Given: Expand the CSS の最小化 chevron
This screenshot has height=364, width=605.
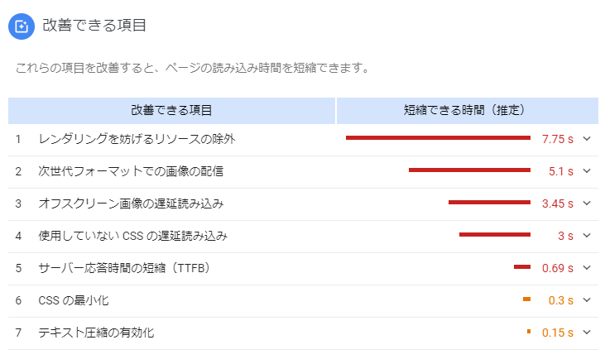Looking at the screenshot, I should click(x=587, y=300).
